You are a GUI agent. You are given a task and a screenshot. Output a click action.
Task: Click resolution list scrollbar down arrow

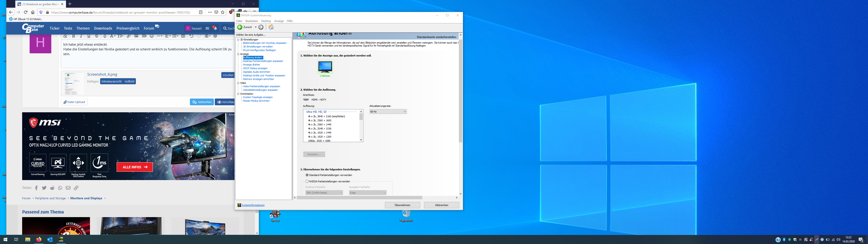(x=361, y=140)
